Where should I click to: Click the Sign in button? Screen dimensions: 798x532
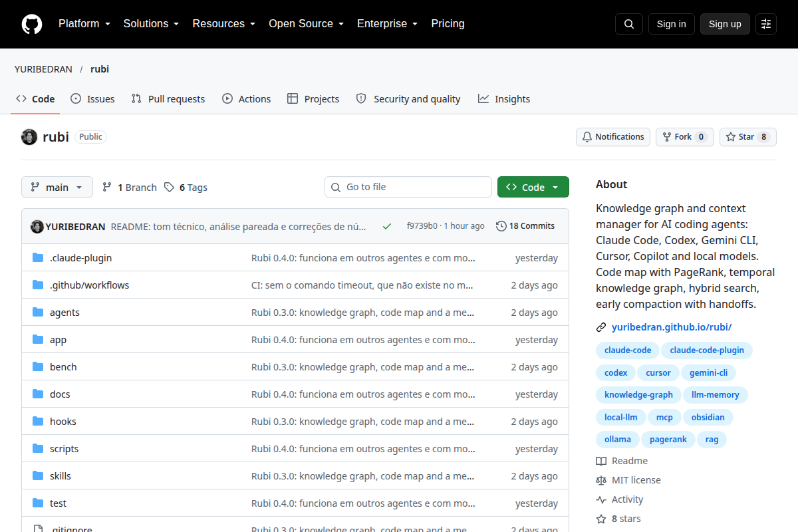[x=672, y=24]
